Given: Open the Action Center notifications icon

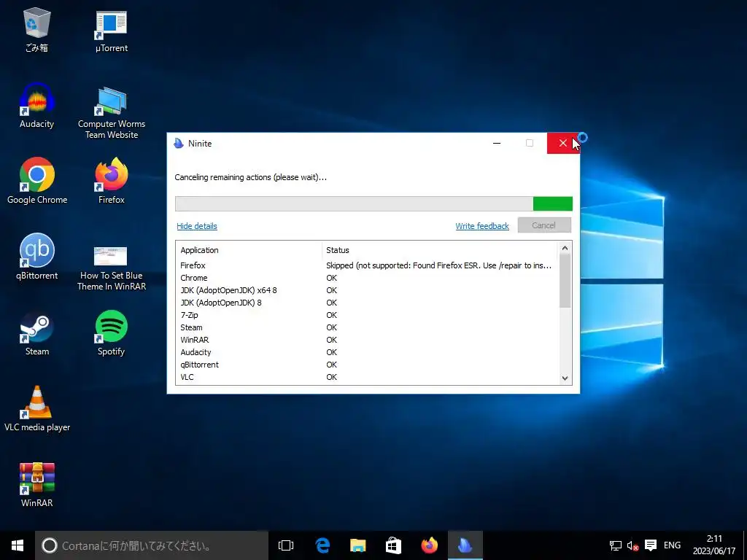Looking at the screenshot, I should tap(651, 545).
